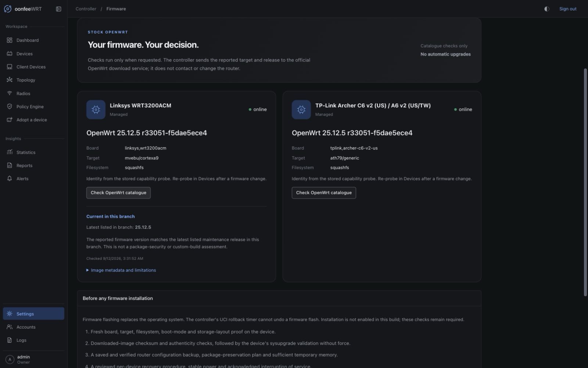Screen dimensions: 588x368
Task: Open the Topology view icon
Action: coord(10,80)
